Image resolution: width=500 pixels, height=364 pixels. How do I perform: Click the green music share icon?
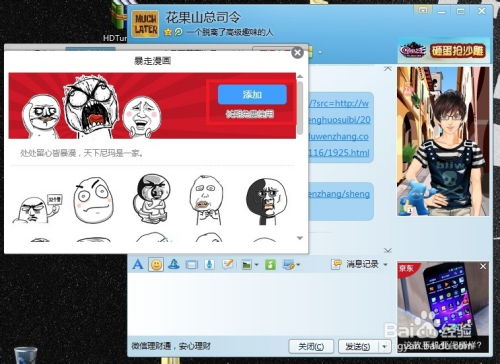tap(270, 265)
